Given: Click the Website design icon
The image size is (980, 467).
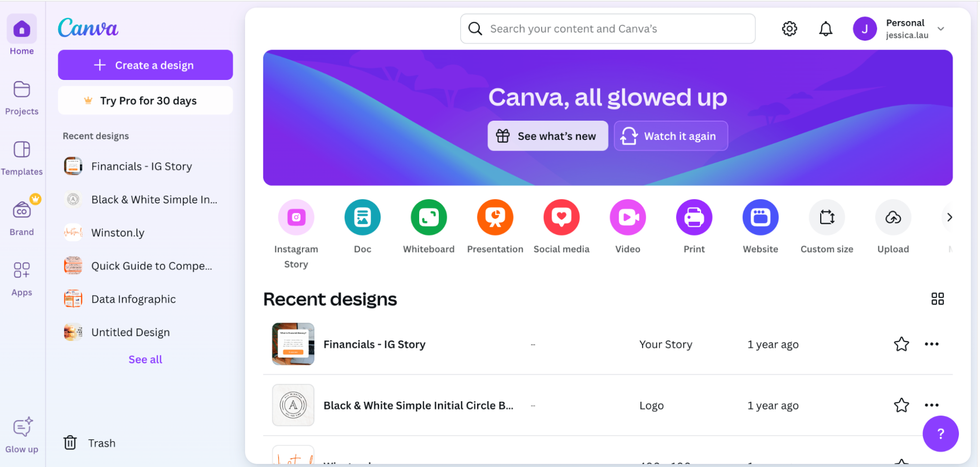Looking at the screenshot, I should point(760,217).
